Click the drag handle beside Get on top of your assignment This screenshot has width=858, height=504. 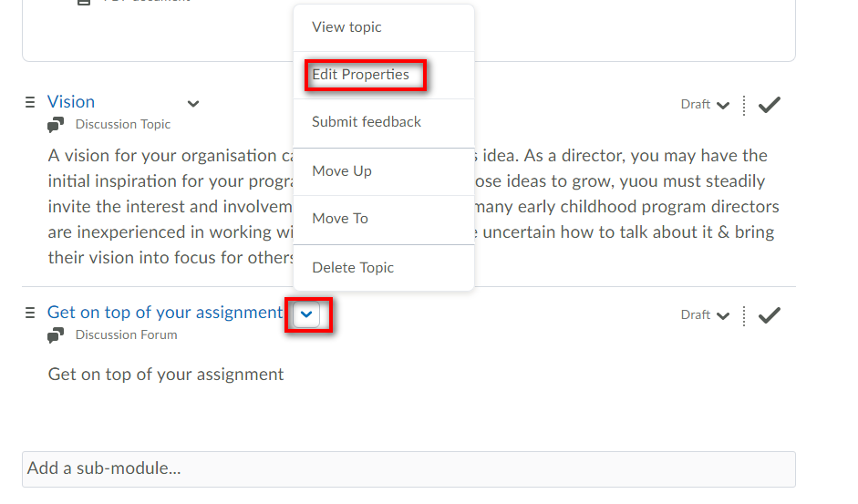pos(30,313)
